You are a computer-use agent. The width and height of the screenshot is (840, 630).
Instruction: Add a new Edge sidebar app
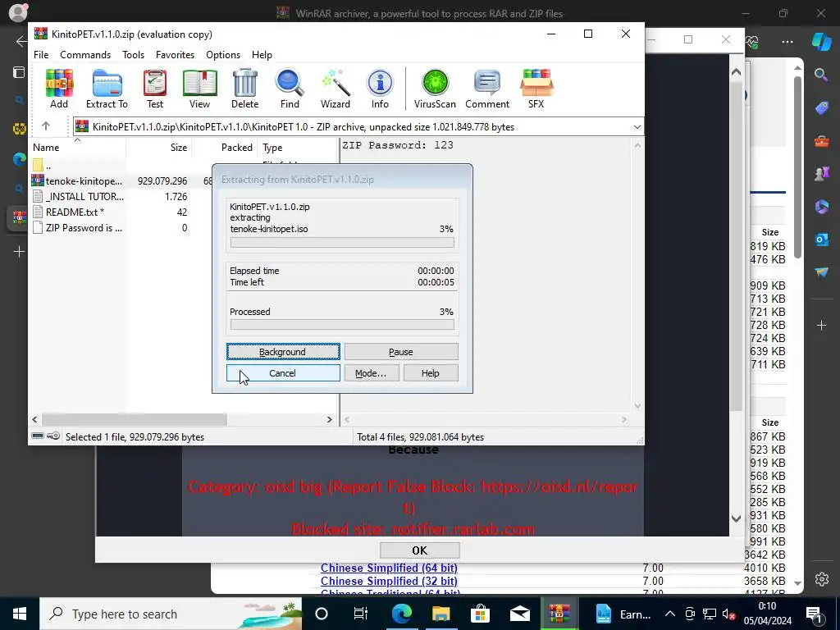tap(821, 325)
